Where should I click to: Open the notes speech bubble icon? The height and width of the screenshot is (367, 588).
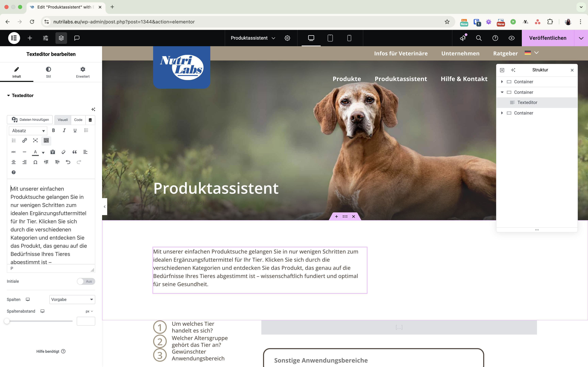tap(77, 38)
